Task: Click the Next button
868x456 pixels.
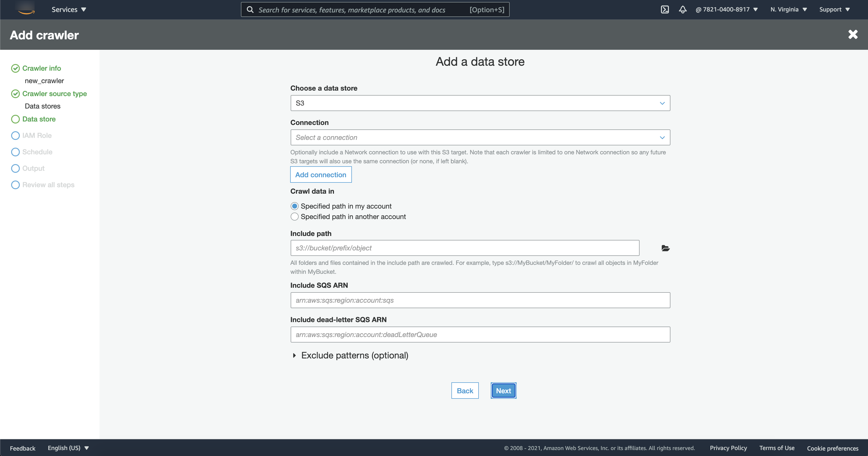Action: click(503, 391)
